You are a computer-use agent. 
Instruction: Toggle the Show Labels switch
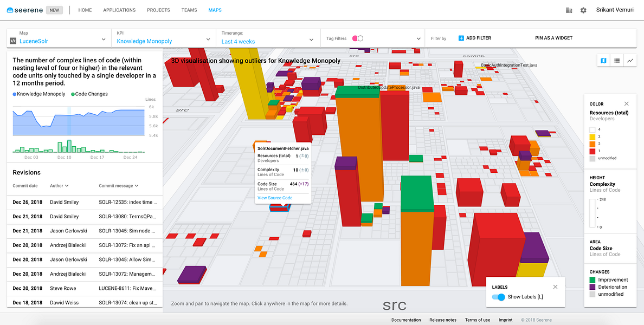pos(498,297)
